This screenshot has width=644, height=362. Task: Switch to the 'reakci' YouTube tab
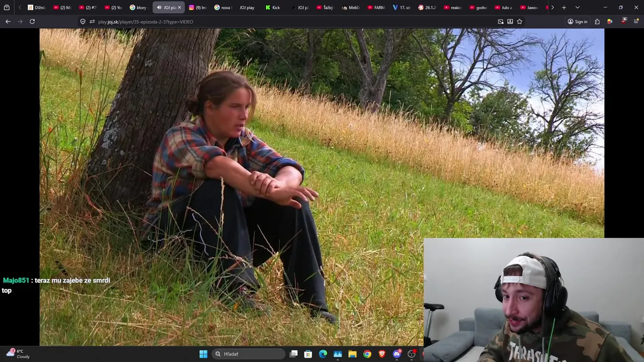(453, 8)
